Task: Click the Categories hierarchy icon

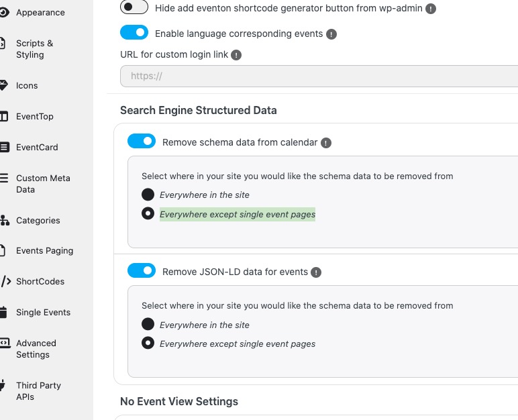Action: (3, 220)
